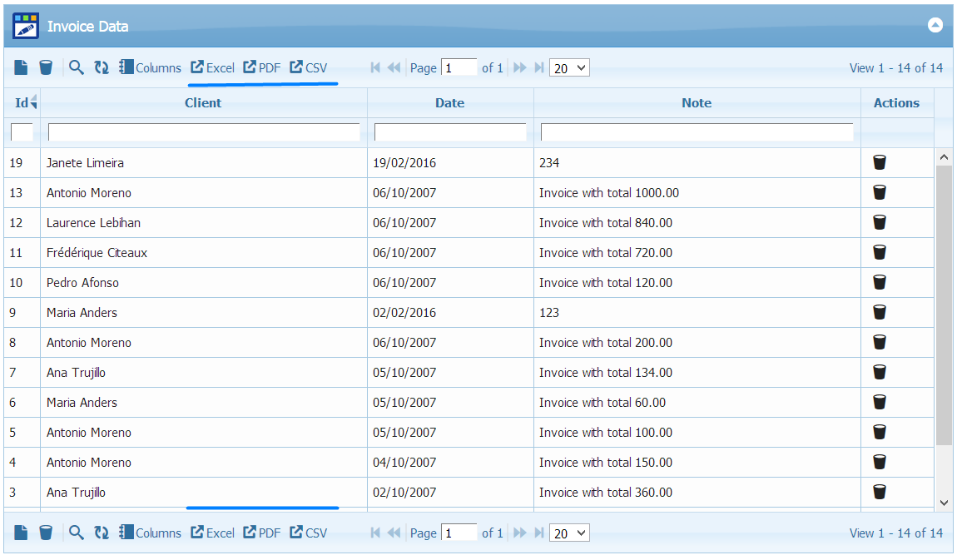Open the bottom rows-per-page dropdown
The width and height of the screenshot is (957, 560).
tap(569, 533)
